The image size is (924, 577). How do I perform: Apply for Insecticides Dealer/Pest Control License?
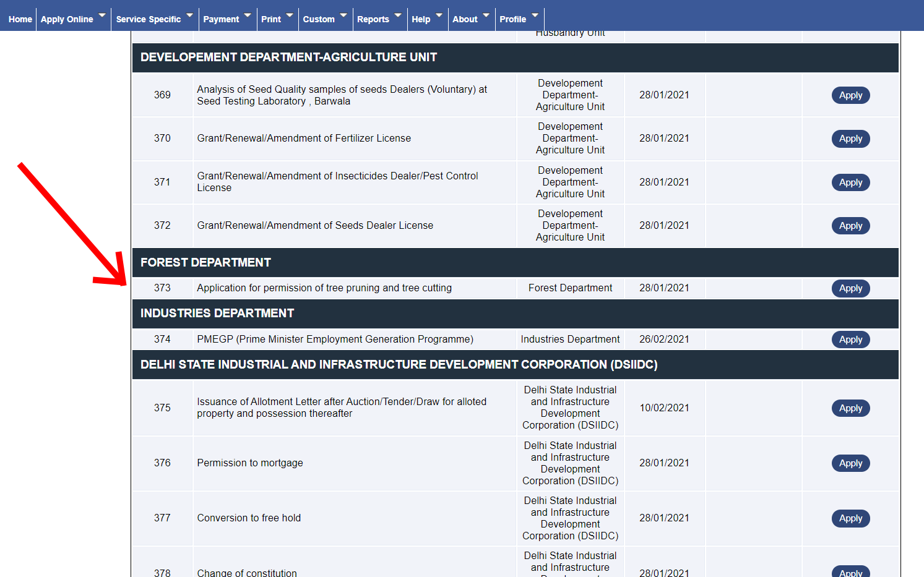point(850,182)
